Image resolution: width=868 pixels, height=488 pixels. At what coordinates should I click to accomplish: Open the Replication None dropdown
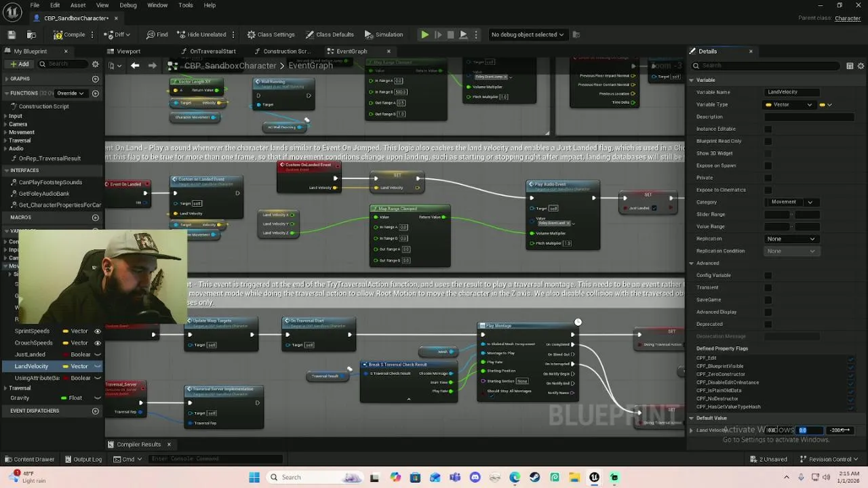pyautogui.click(x=791, y=239)
